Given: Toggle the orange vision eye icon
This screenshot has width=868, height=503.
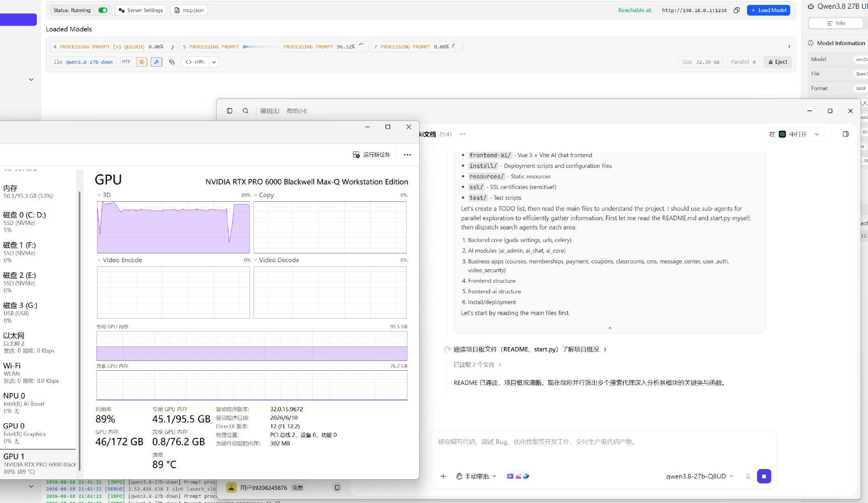Looking at the screenshot, I should 142,62.
